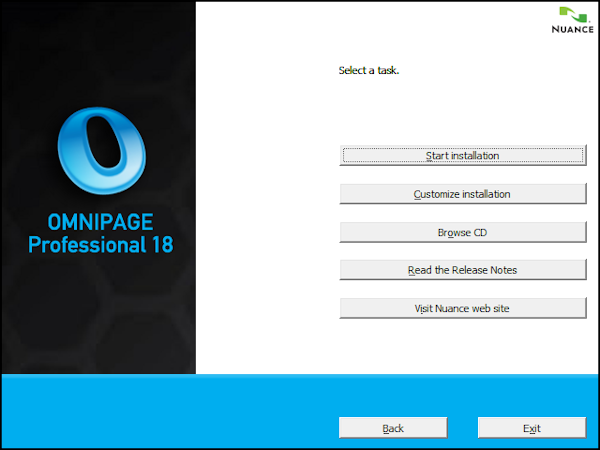600x450 pixels.
Task: Click the blank space below Visit Nuance web site
Action: [x=462, y=345]
